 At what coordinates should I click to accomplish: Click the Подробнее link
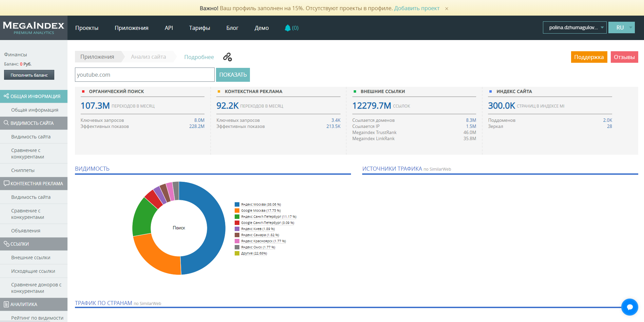coord(199,57)
